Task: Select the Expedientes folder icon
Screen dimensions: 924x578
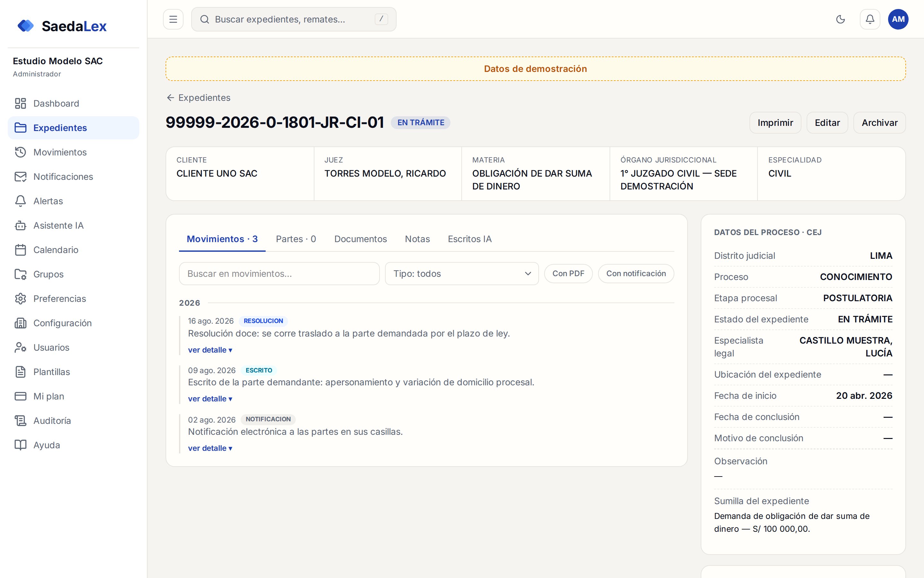Action: tap(20, 128)
